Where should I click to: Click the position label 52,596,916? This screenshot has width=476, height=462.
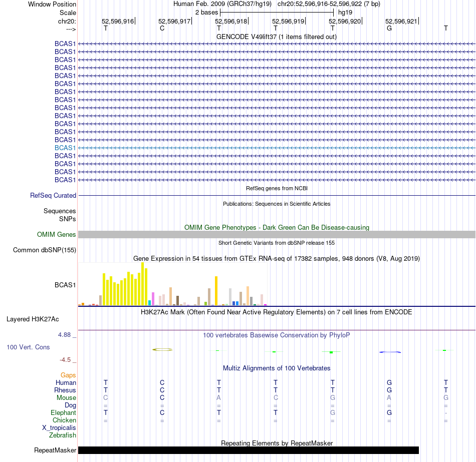[x=118, y=21]
